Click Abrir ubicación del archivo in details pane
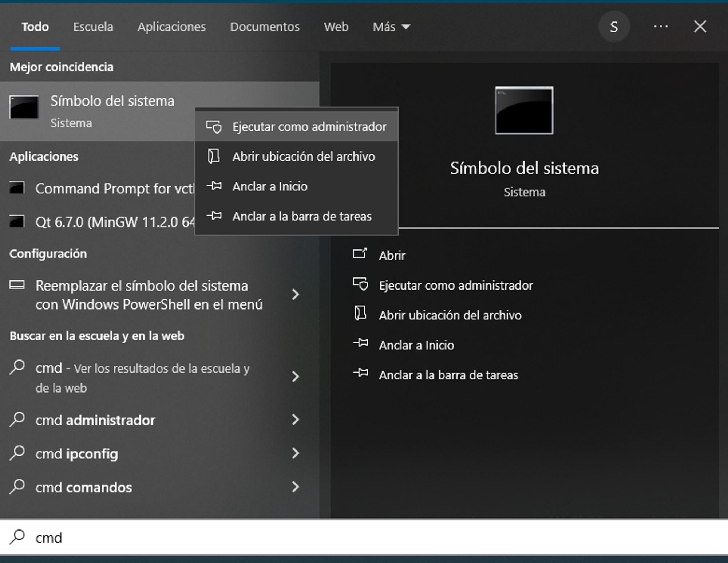728x563 pixels. pos(450,315)
